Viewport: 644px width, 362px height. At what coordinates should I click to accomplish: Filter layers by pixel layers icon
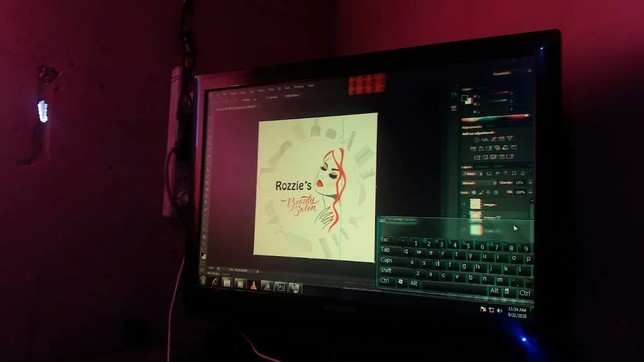489,174
